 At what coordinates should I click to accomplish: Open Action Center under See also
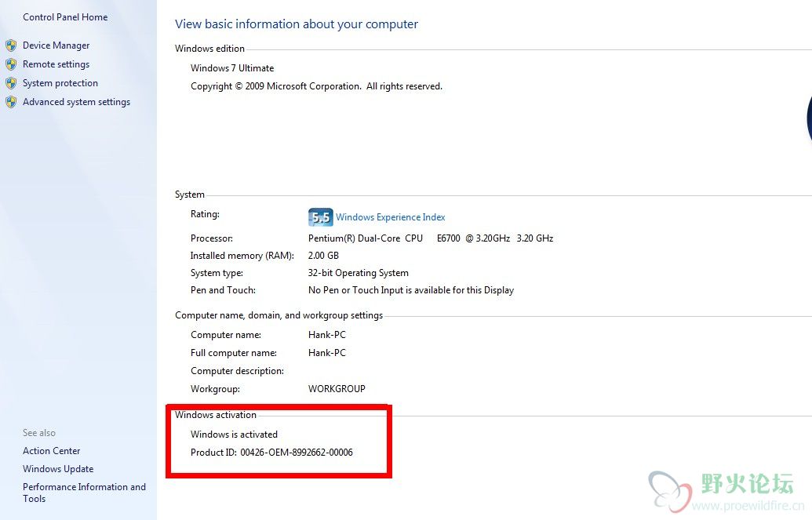click(x=51, y=451)
